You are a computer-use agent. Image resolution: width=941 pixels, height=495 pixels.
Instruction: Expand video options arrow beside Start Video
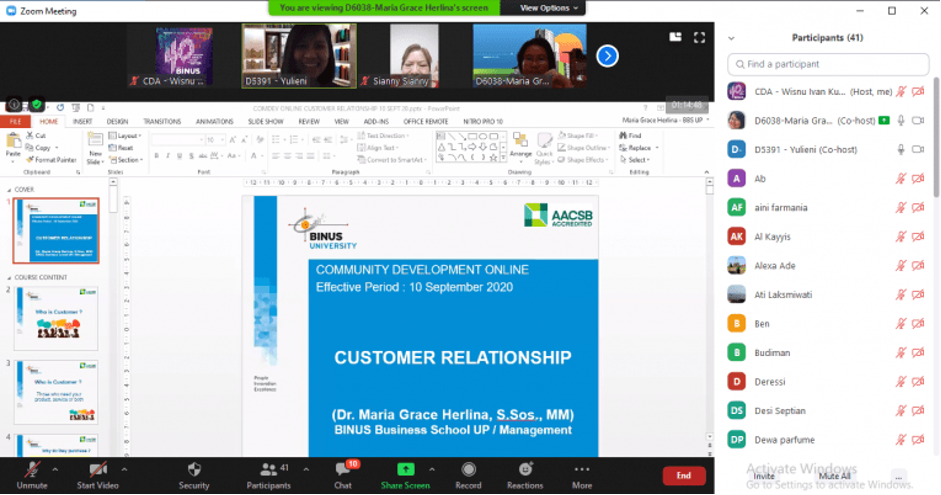coord(124,469)
